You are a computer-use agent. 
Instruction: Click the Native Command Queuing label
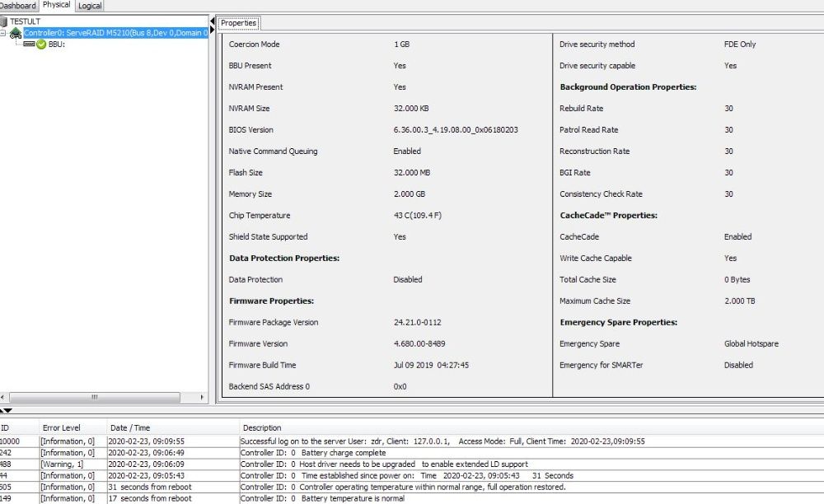(274, 152)
